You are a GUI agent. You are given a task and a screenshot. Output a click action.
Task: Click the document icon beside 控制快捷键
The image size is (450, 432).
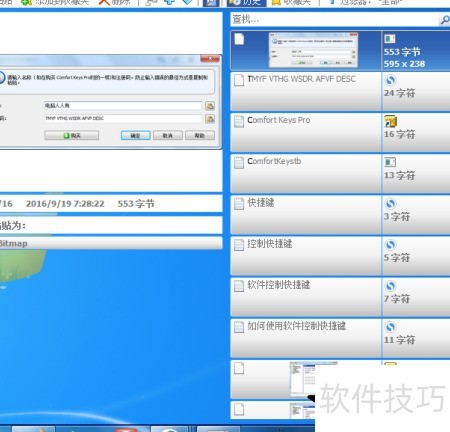(239, 245)
